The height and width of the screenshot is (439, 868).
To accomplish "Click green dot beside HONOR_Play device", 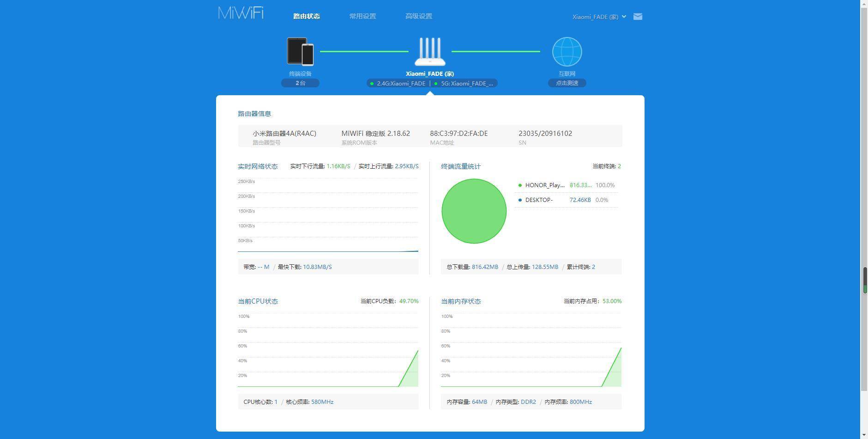I will [x=520, y=185].
